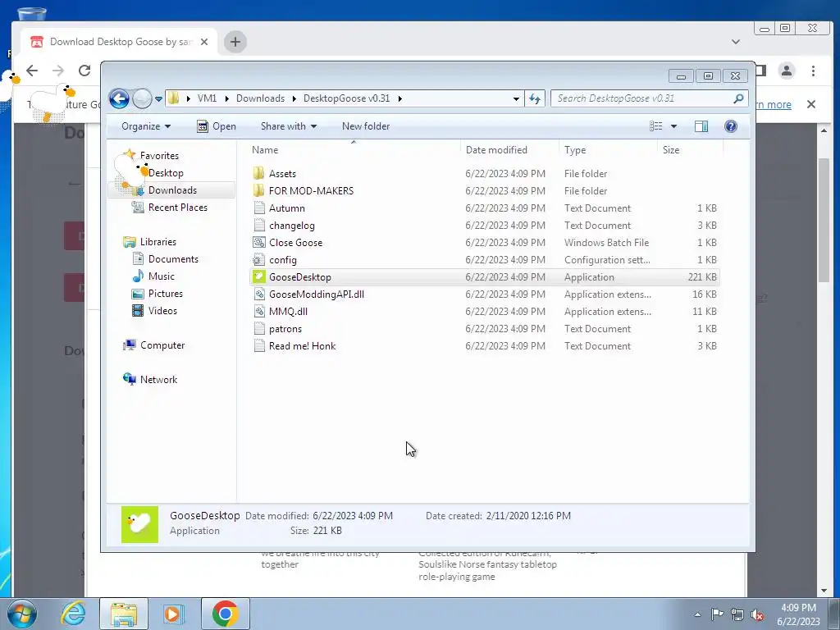Sort by the Size column header
Screen dimensions: 840x630
point(690,150)
